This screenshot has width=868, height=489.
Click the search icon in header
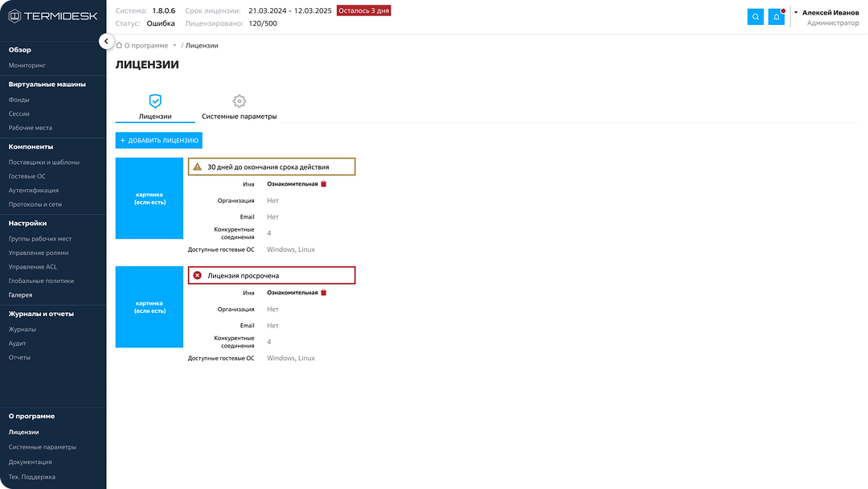click(x=755, y=17)
